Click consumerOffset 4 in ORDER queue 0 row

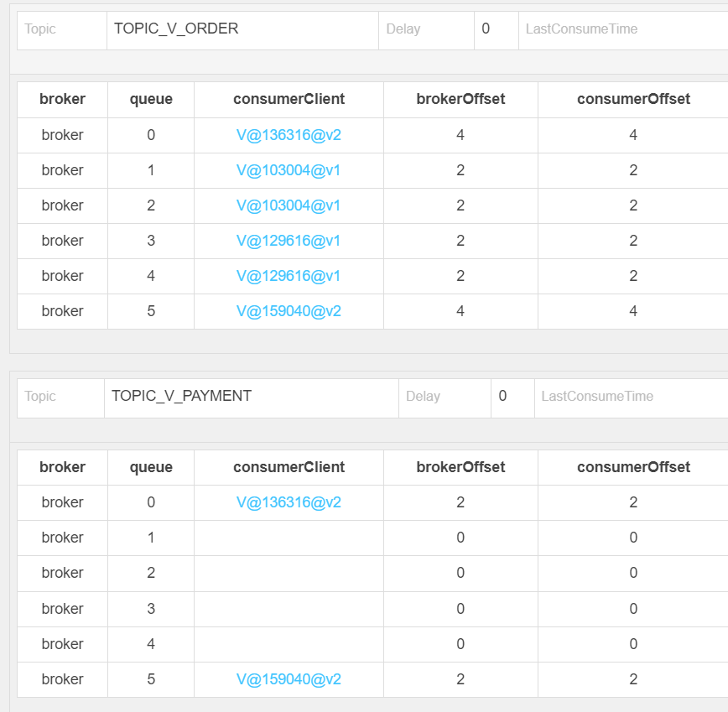[x=633, y=135]
